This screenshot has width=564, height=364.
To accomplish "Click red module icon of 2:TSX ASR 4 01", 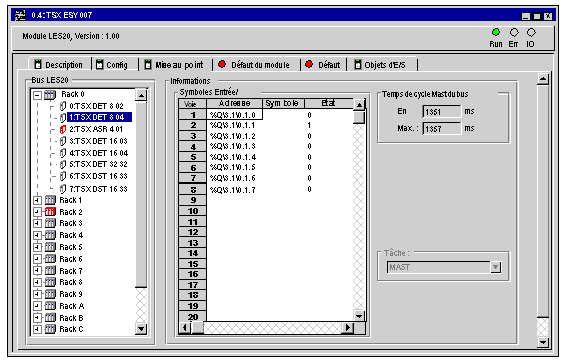I will pyautogui.click(x=63, y=129).
